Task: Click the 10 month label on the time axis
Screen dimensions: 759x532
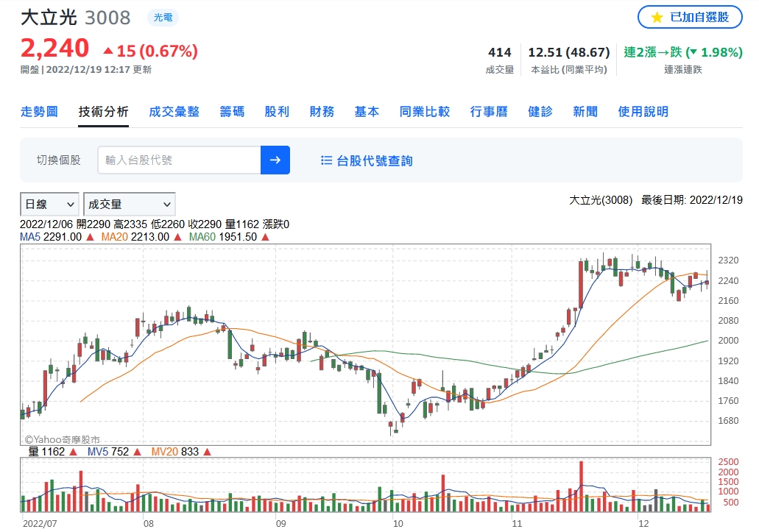Action: pyautogui.click(x=398, y=524)
